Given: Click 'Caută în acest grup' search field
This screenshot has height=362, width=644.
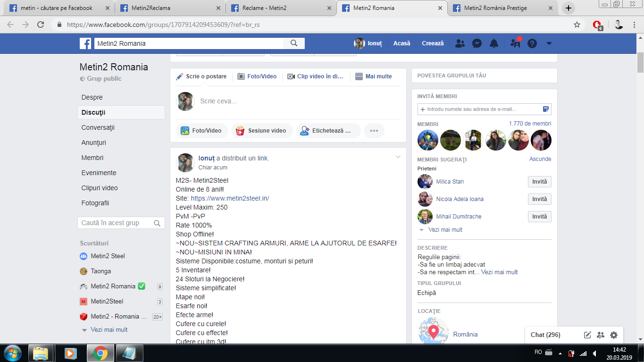Looking at the screenshot, I should (x=121, y=223).
